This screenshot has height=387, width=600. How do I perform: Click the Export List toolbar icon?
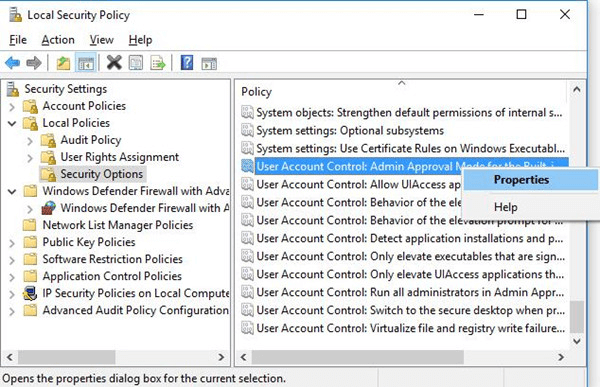(158, 63)
